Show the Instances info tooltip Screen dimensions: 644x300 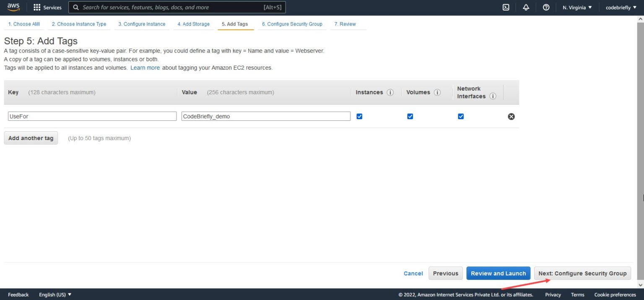click(x=391, y=92)
